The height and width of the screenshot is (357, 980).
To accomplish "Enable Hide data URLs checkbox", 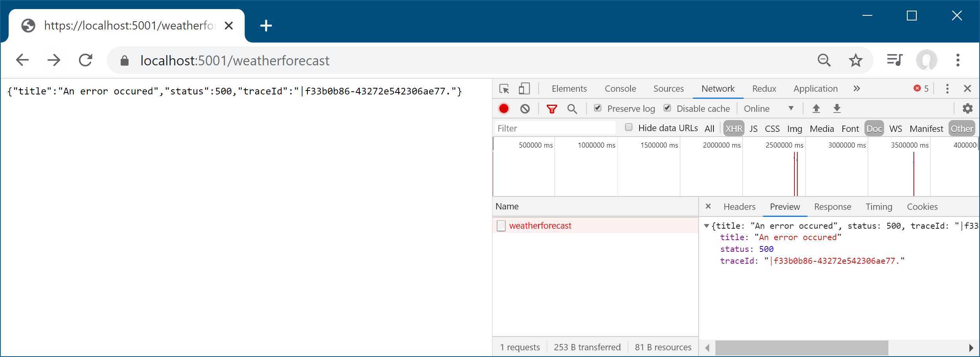I will [629, 127].
